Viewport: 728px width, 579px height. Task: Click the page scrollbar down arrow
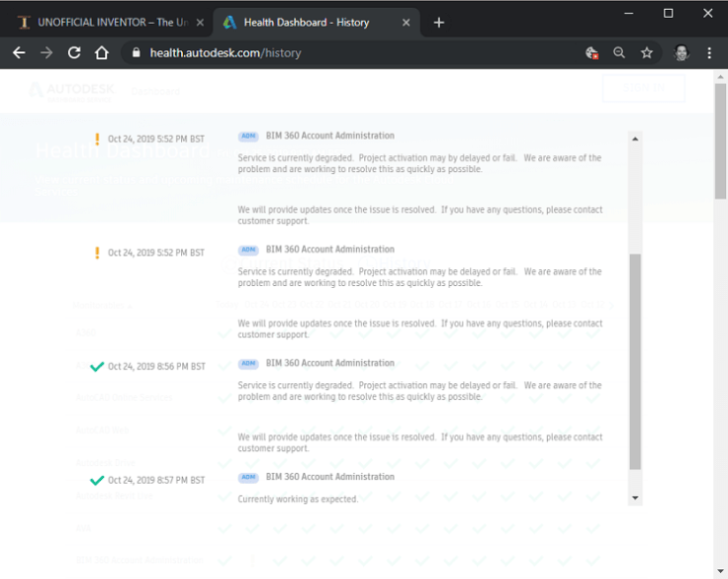[720, 571]
